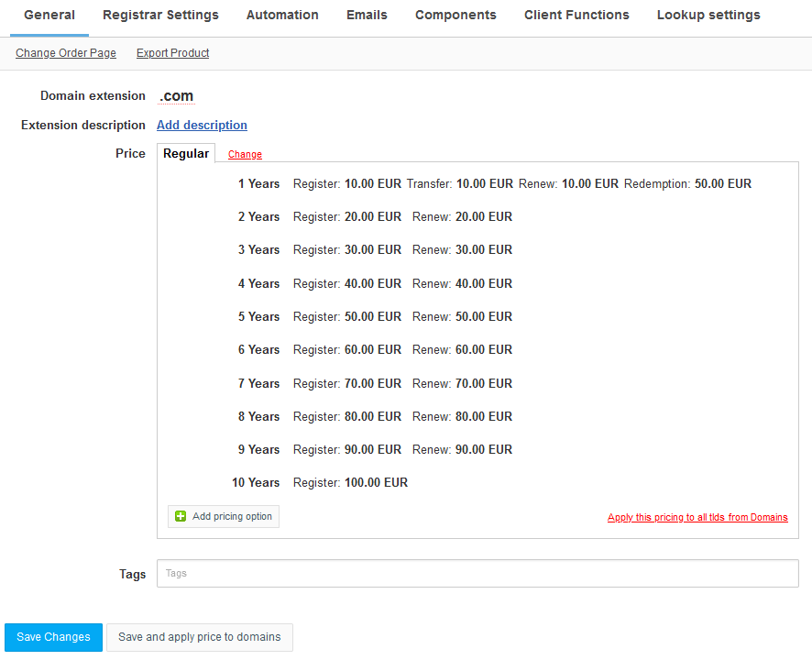Switch to the Change pricing tab
Screen dimensions: 812x660
pyautogui.click(x=244, y=154)
